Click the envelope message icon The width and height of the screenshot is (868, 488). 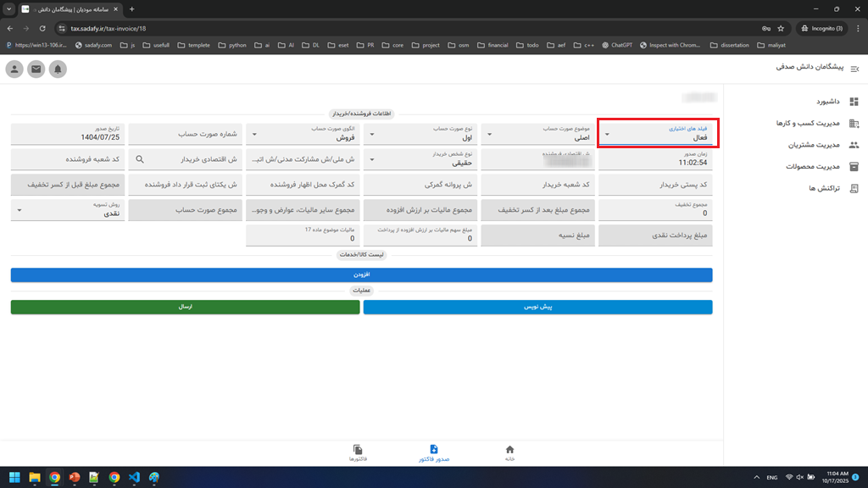click(x=36, y=69)
